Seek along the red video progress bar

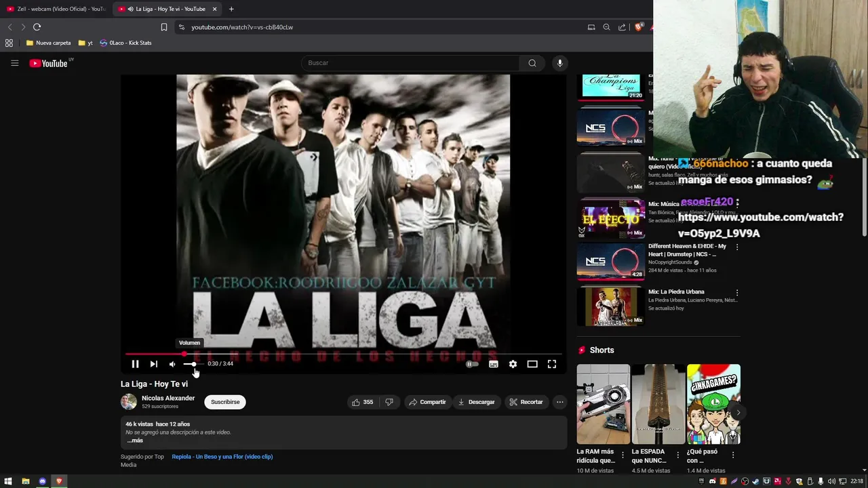coord(343,354)
